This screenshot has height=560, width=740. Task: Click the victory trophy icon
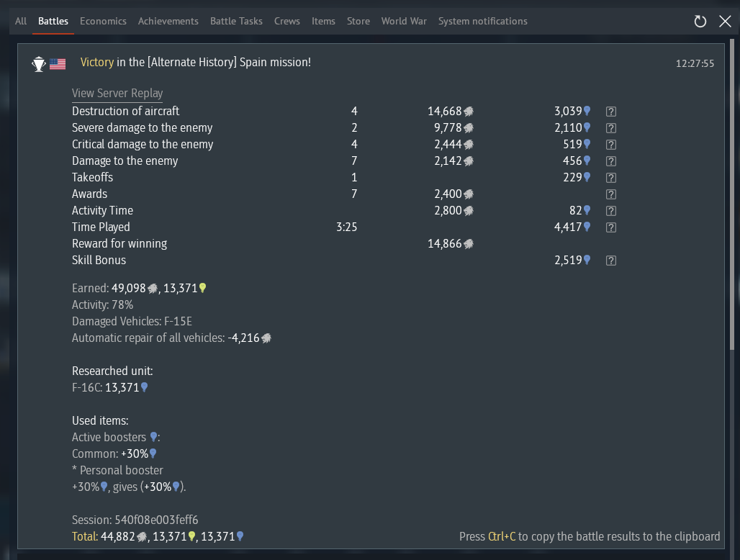coord(39,63)
